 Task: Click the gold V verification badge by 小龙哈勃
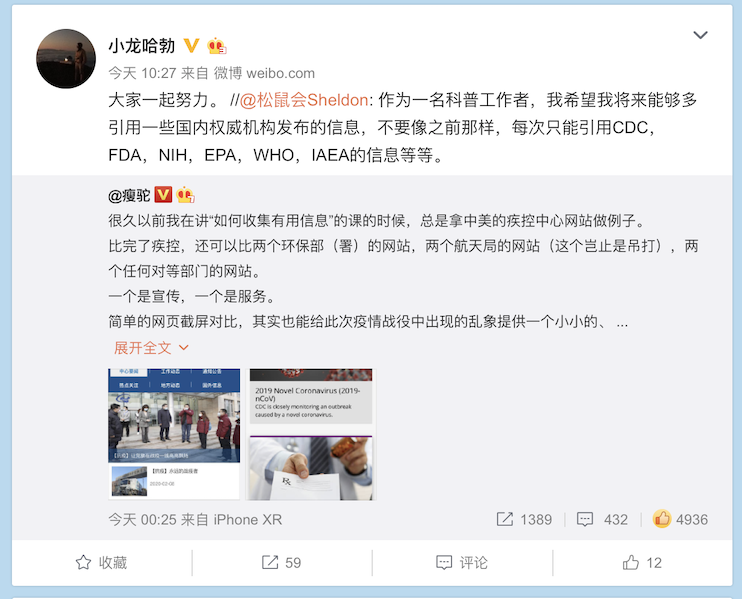(x=191, y=46)
